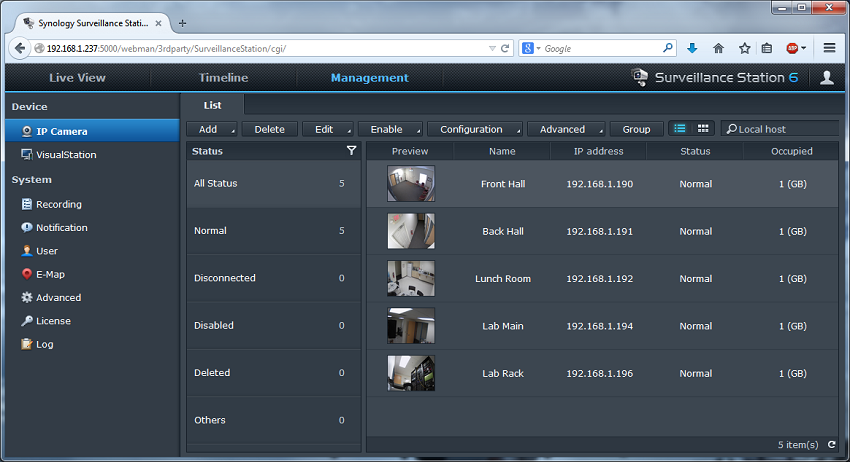Select the Management tab
850x462 pixels.
coord(370,78)
